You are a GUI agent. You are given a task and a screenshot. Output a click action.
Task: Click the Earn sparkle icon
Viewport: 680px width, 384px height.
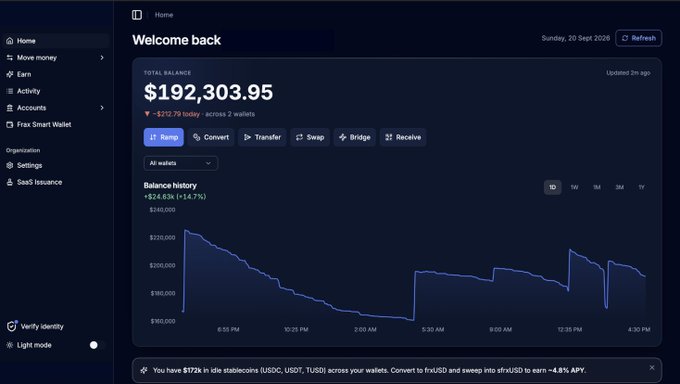pyautogui.click(x=10, y=74)
